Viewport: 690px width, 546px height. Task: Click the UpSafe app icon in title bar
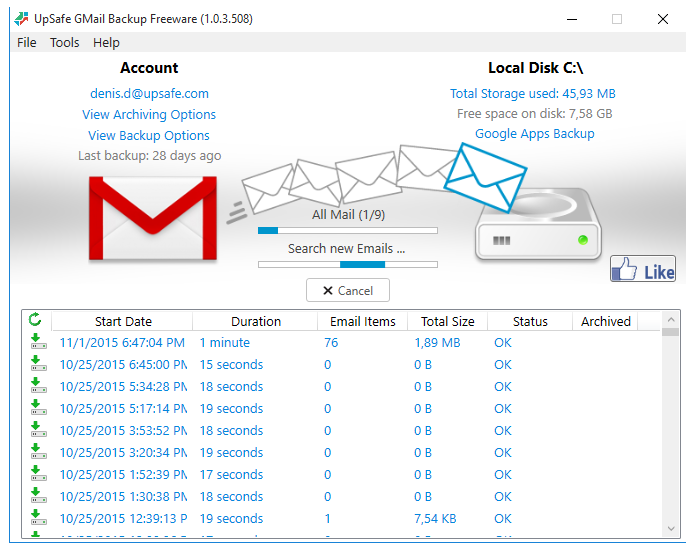(21, 19)
